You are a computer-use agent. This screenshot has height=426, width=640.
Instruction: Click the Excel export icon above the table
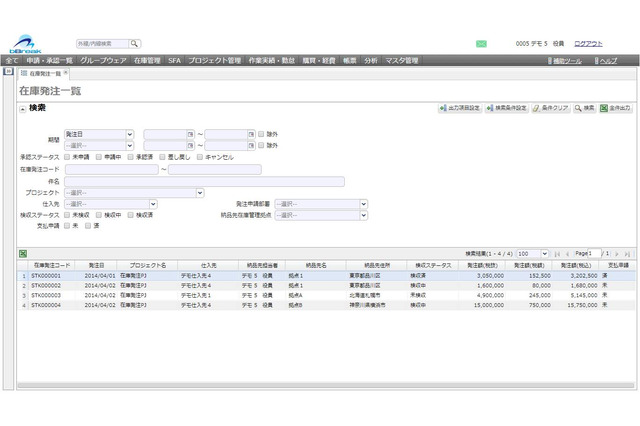[22, 254]
